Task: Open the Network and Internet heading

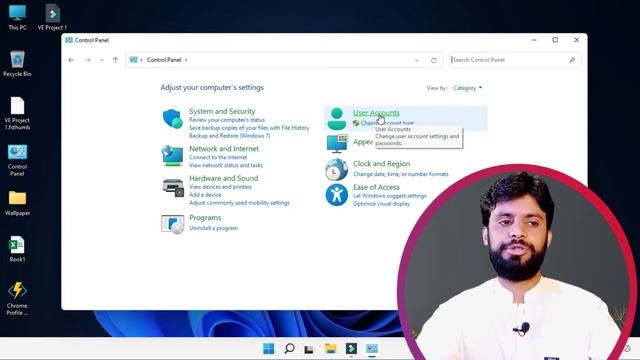Action: [224, 149]
